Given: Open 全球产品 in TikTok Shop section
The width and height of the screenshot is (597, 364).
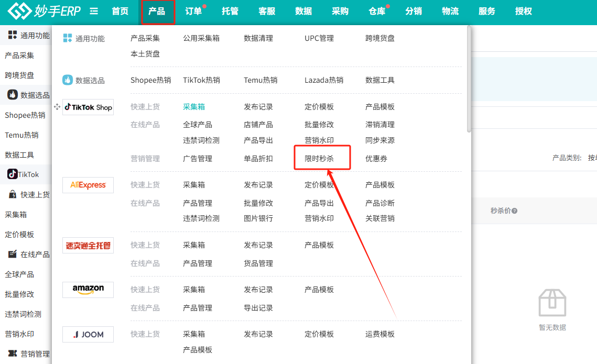Looking at the screenshot, I should (197, 125).
